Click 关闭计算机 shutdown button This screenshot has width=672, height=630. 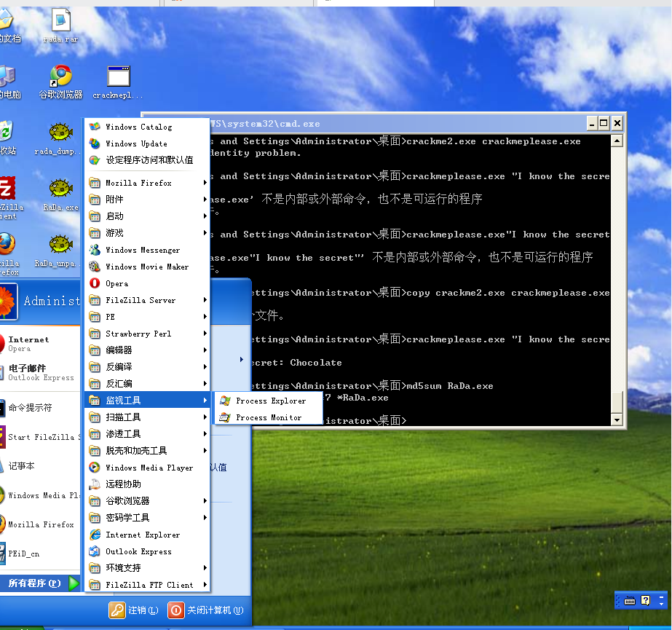[x=205, y=610]
